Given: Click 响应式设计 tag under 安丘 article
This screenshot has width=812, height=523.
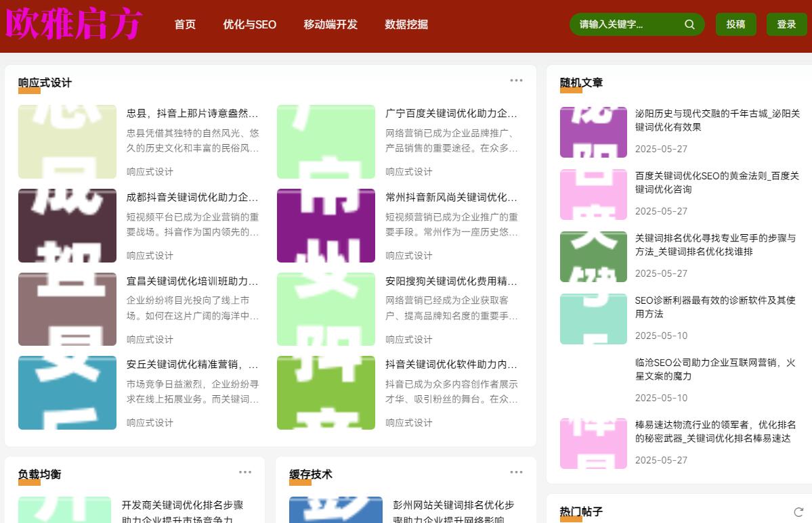Looking at the screenshot, I should [150, 423].
